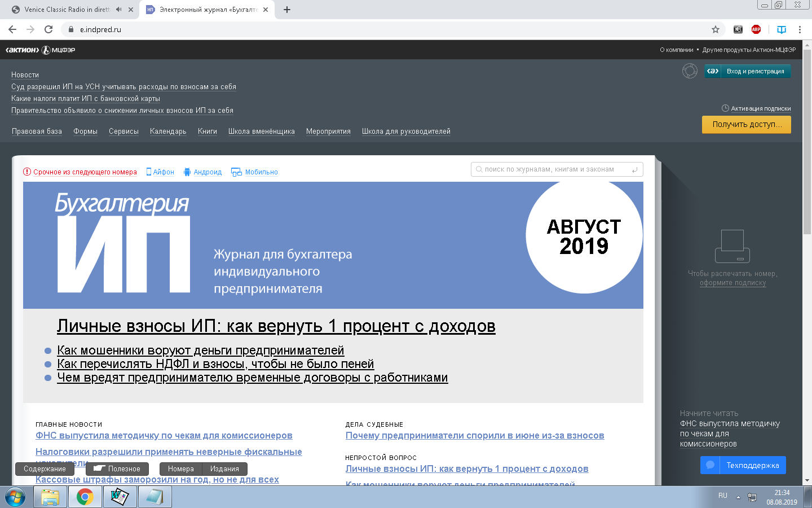Go back using browser back arrow
Viewport: 812px width, 508px height.
tap(12, 29)
